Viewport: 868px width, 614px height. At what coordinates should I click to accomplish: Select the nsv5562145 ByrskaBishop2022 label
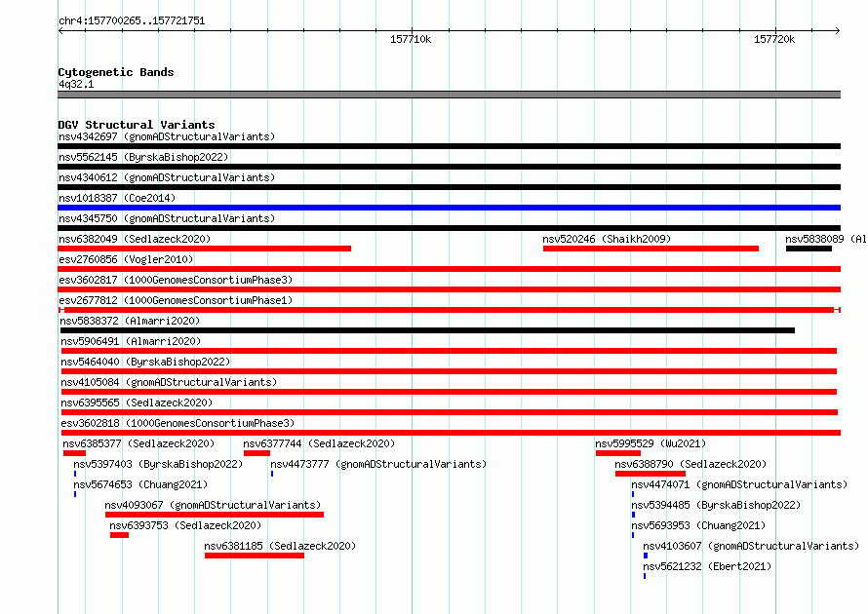point(143,157)
